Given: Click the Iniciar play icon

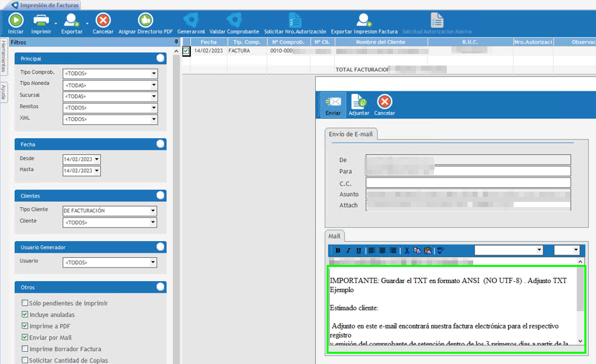Looking at the screenshot, I should pos(16,20).
